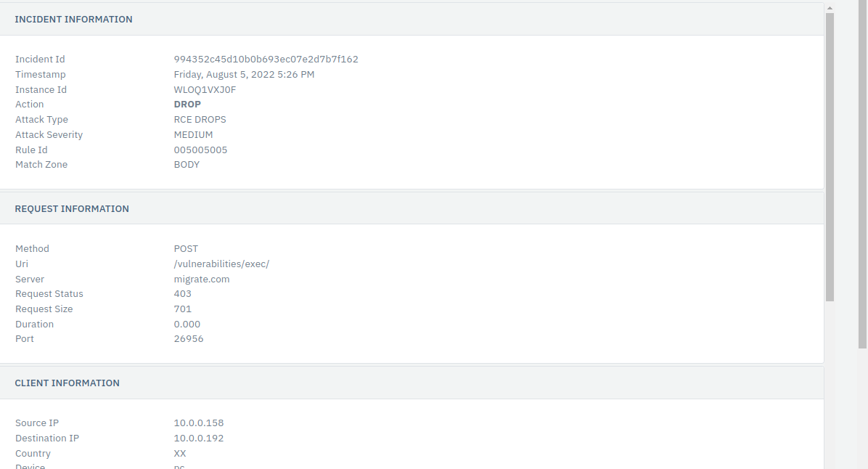Click the bold DROP action value
The image size is (868, 469).
coord(187,104)
